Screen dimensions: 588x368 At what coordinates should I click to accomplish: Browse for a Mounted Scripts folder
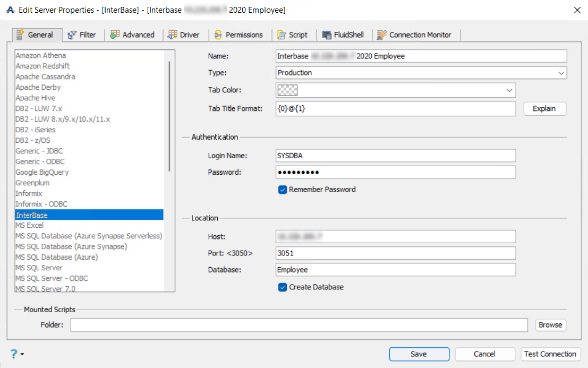click(x=550, y=325)
